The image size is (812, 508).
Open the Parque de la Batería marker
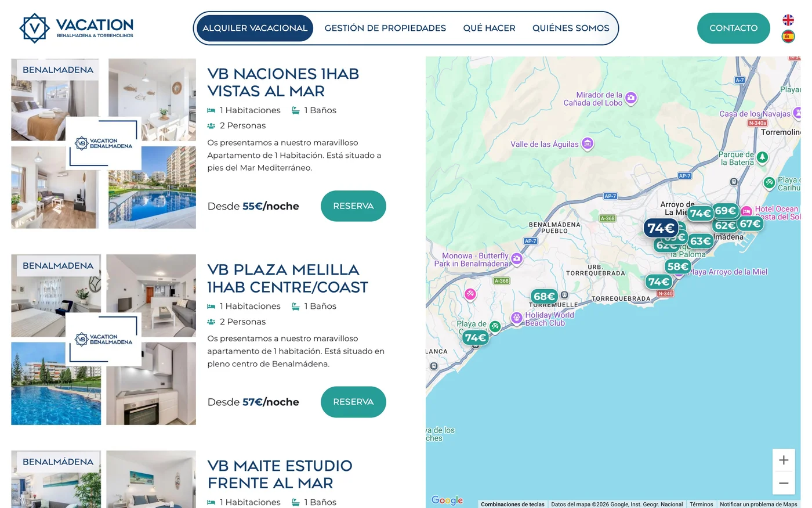pos(762,157)
